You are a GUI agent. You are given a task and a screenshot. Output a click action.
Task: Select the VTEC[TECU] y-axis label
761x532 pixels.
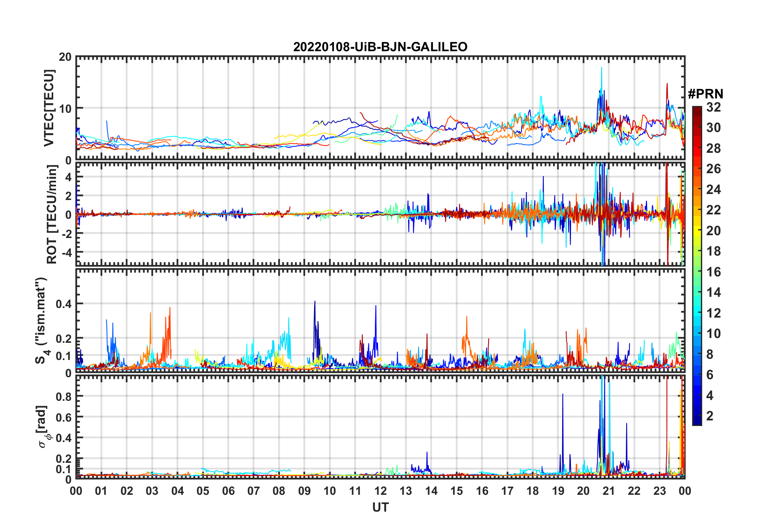[49, 108]
